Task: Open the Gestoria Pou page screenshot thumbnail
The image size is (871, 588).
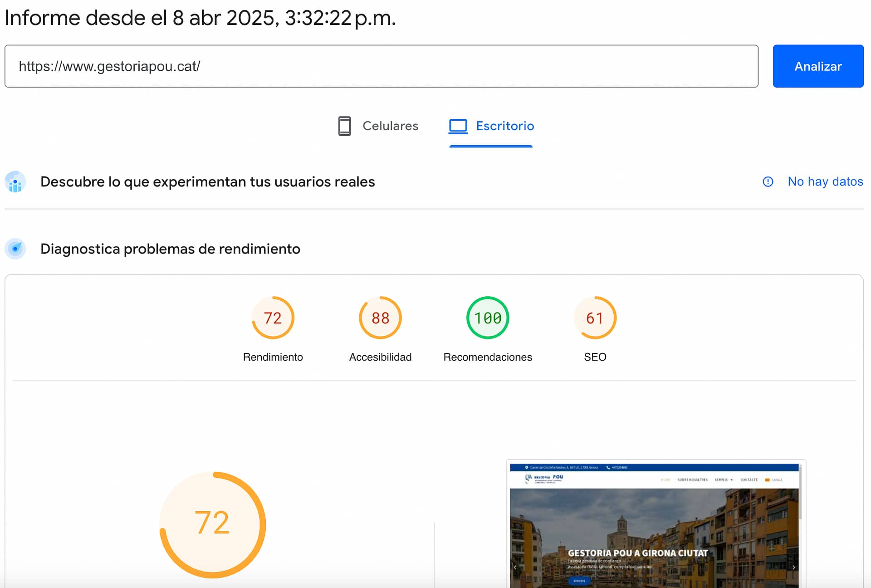Action: 656,524
